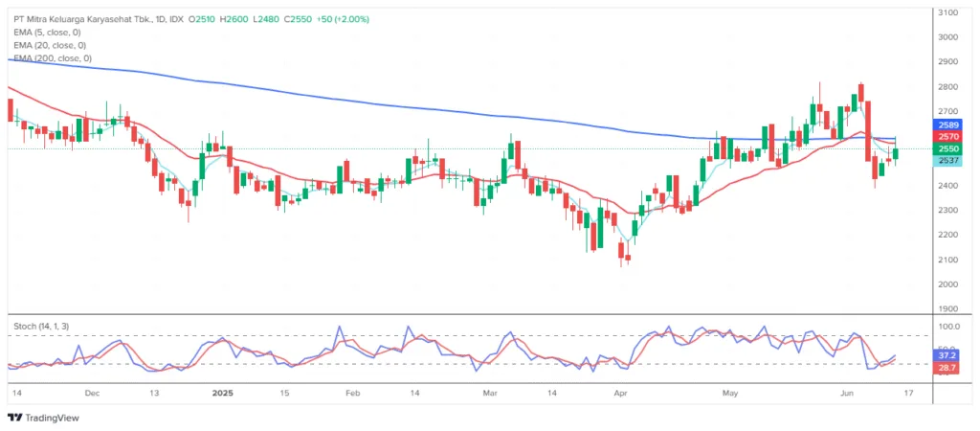Select the EMA (20, close, 0) legend
This screenshot has width=980, height=431.
(52, 45)
